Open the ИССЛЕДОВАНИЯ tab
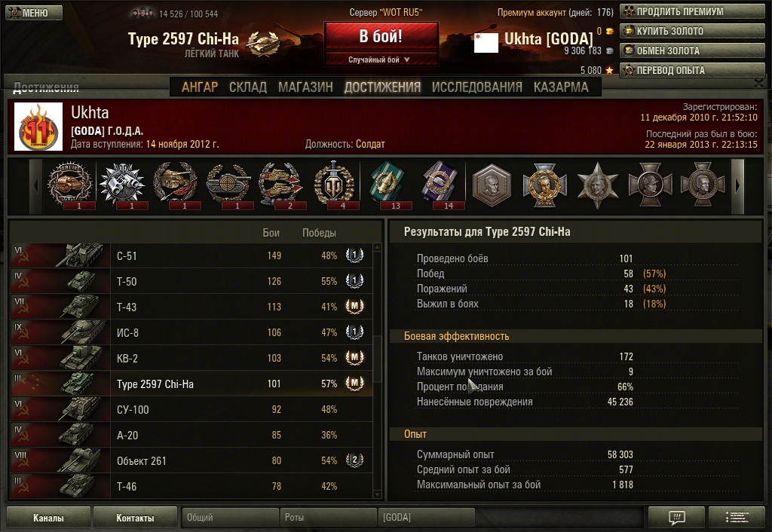772x532 pixels. (x=476, y=87)
